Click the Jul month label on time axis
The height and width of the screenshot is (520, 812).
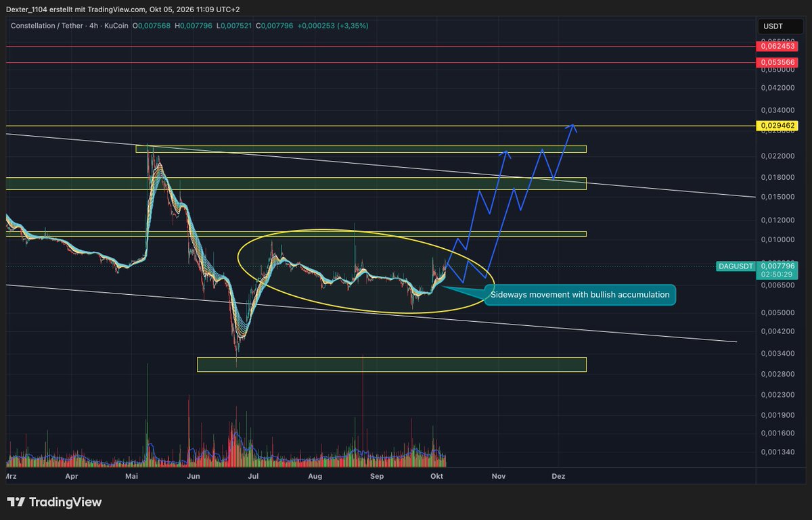(x=254, y=476)
